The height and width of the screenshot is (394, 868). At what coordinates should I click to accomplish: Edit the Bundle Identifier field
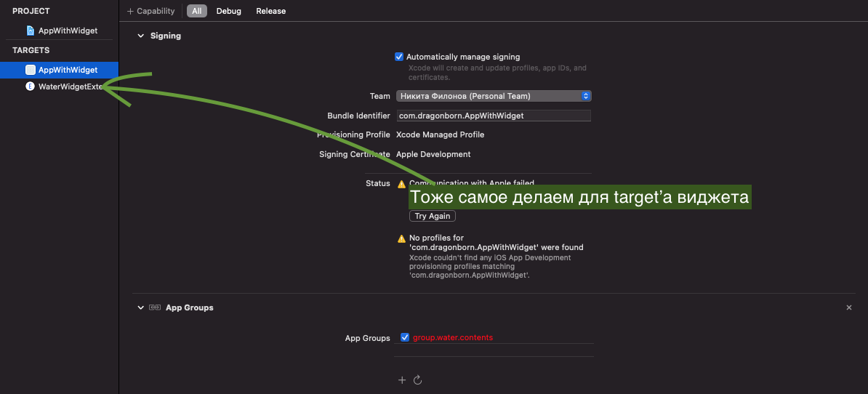click(x=494, y=116)
